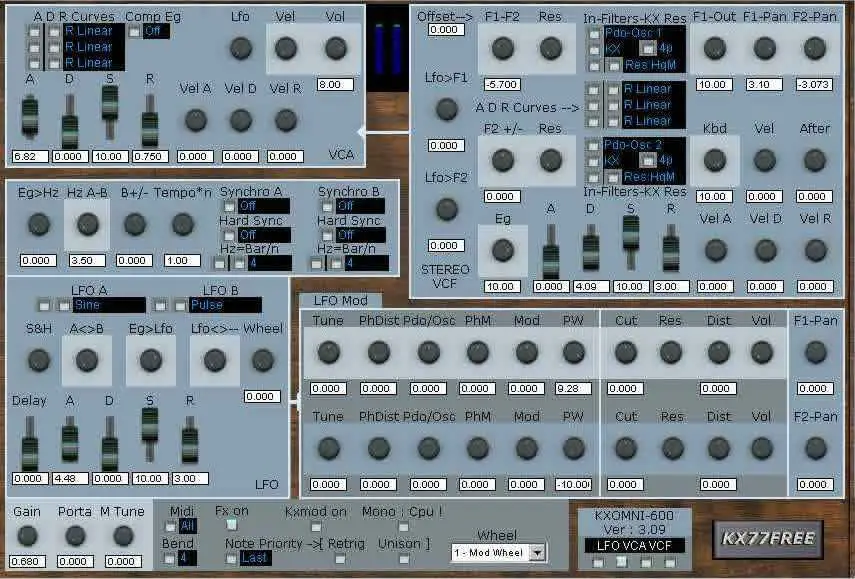
Task: Click the S&H knob in LFO panel
Action: pos(39,360)
